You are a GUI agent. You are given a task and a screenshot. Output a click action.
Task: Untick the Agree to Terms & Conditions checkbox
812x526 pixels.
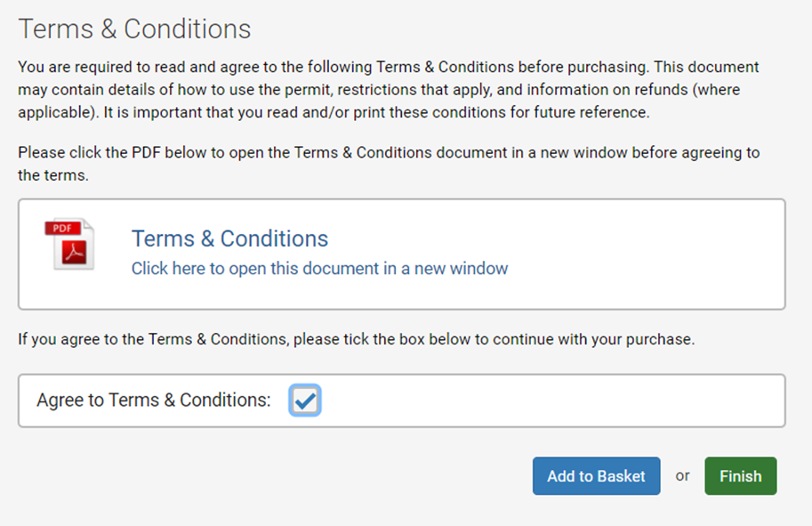click(x=305, y=401)
